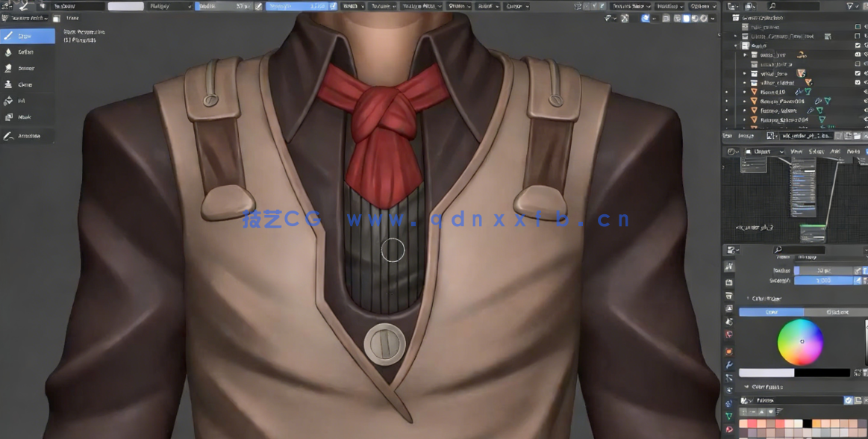The height and width of the screenshot is (439, 868).
Task: Open the Options dropdown in viewport header
Action: tap(703, 6)
